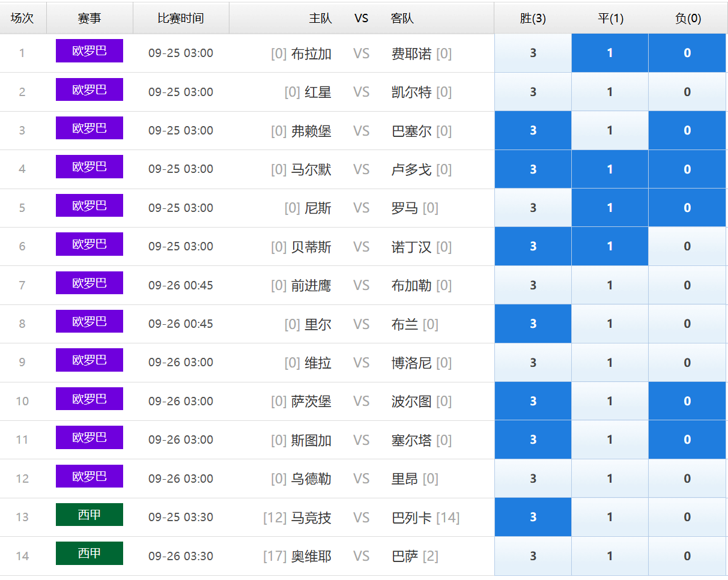
Task: Deselect 平 (1) in match 1 row
Action: tap(610, 53)
